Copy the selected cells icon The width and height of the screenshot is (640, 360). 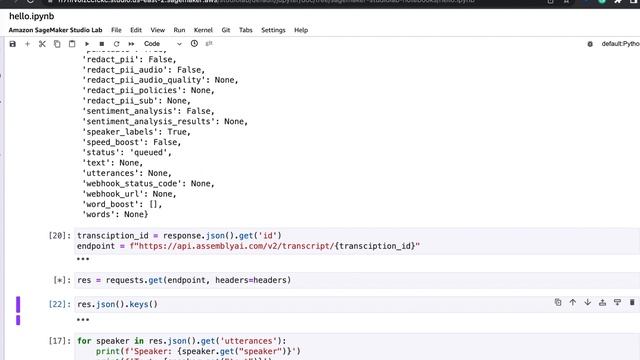pyautogui.click(x=57, y=44)
